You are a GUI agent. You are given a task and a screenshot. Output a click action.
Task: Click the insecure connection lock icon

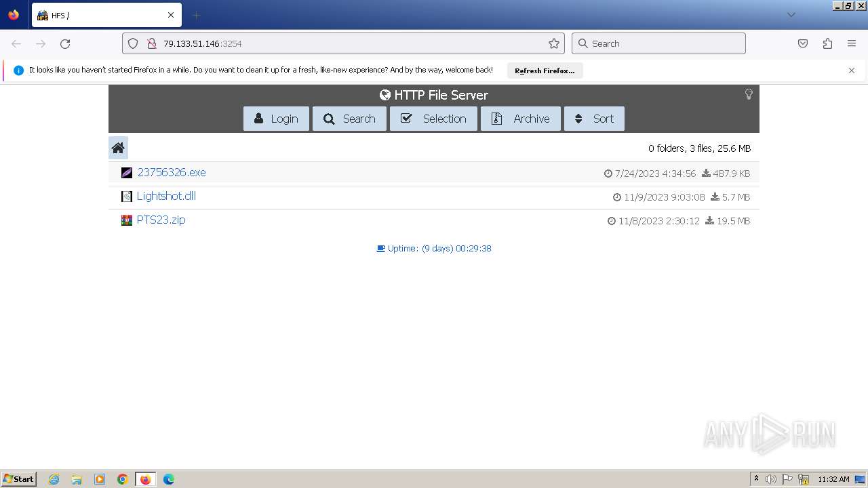[x=152, y=43]
